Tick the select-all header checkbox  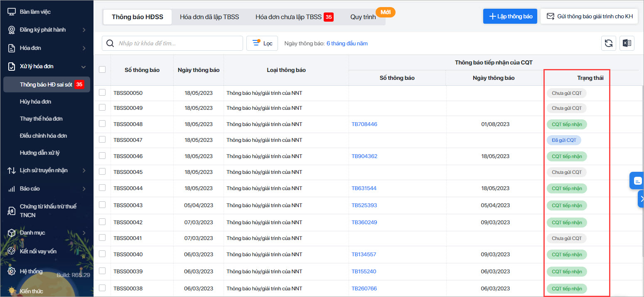pos(102,69)
